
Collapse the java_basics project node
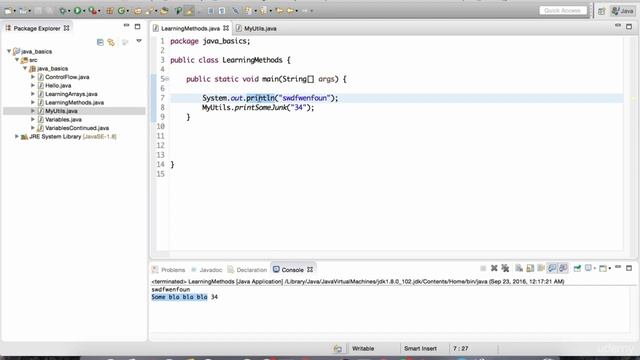click(9, 51)
